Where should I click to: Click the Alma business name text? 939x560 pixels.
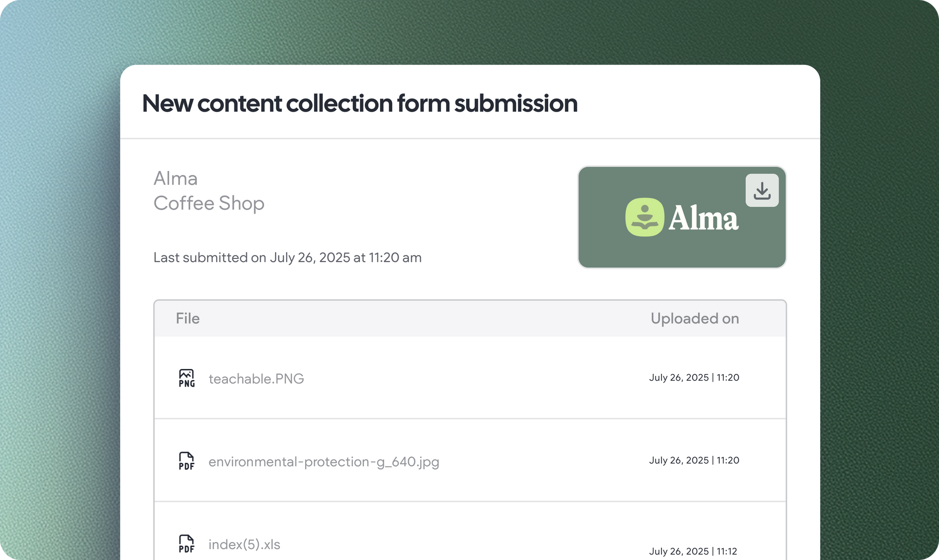pyautogui.click(x=176, y=178)
